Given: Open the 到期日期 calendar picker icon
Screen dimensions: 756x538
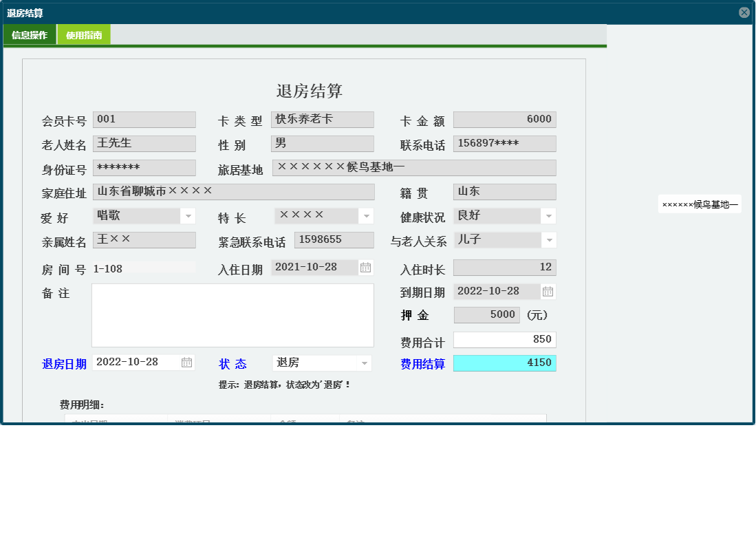Looking at the screenshot, I should click(548, 291).
